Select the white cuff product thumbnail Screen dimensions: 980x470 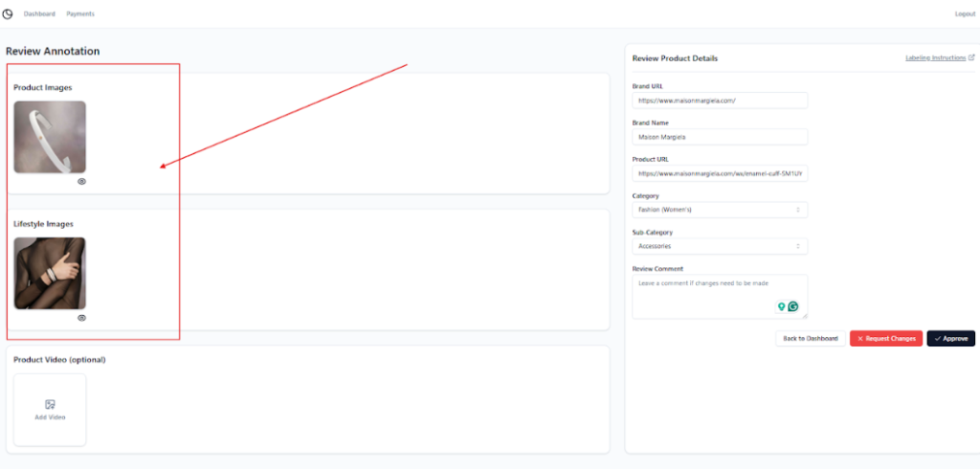(50, 137)
